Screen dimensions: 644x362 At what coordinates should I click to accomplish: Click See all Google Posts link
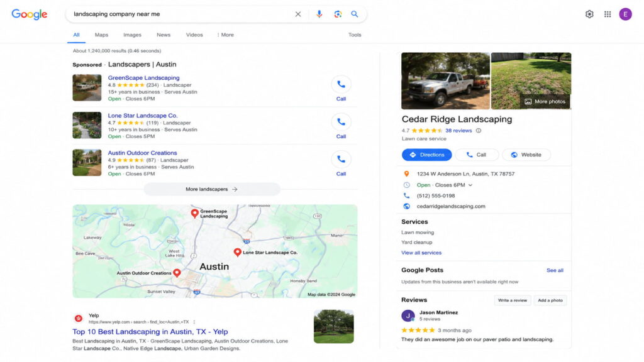pos(555,270)
